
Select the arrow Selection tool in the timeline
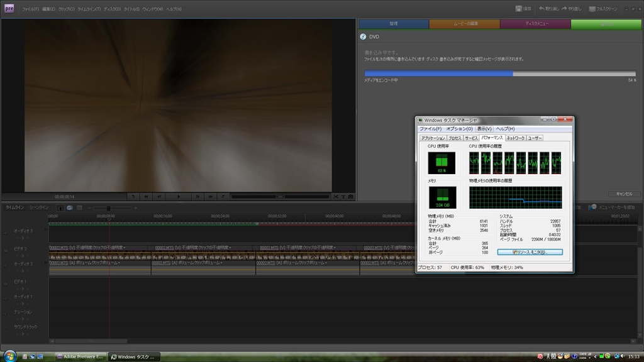pyautogui.click(x=60, y=207)
